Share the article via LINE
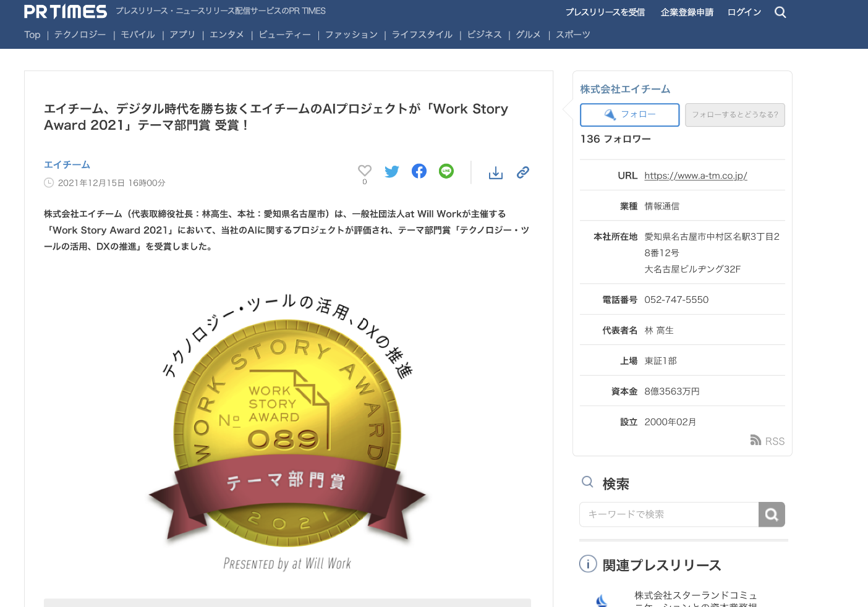 pyautogui.click(x=446, y=171)
